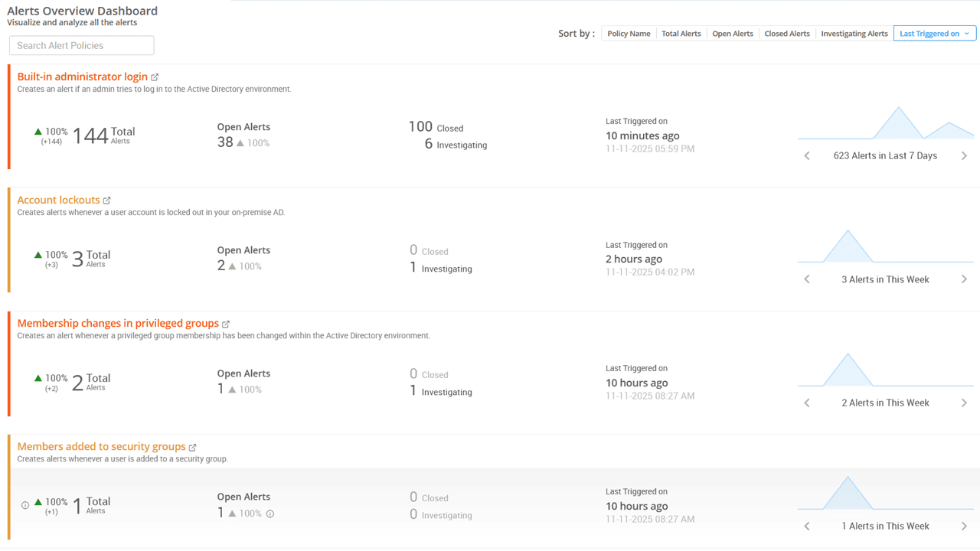Click the info icon beside Members added Open Alerts
This screenshot has width=980, height=551.
(269, 514)
